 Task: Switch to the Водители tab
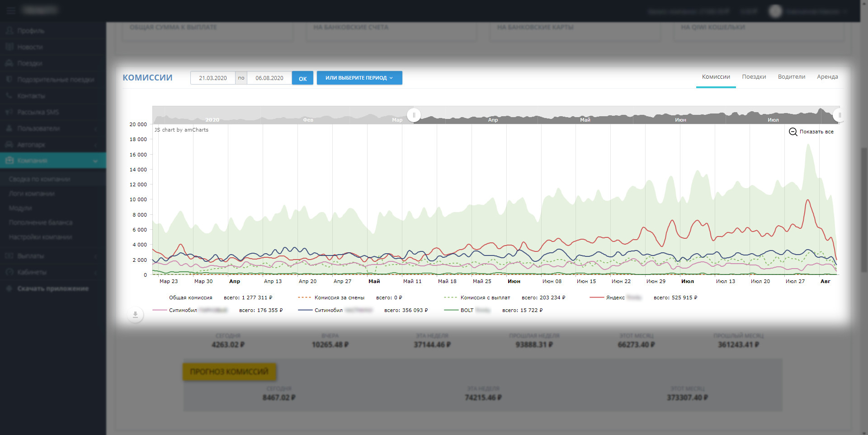(791, 77)
